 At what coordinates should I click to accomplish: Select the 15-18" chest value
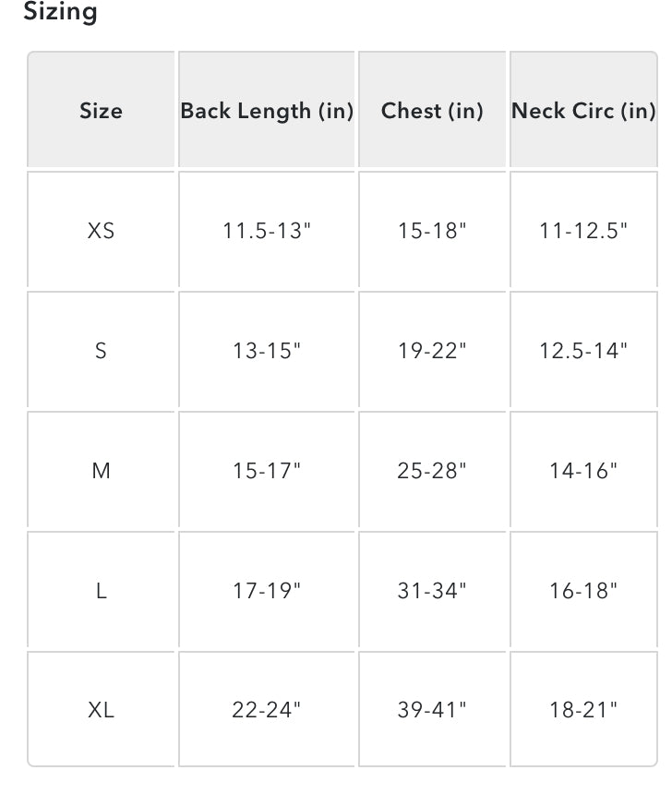pyautogui.click(x=432, y=230)
